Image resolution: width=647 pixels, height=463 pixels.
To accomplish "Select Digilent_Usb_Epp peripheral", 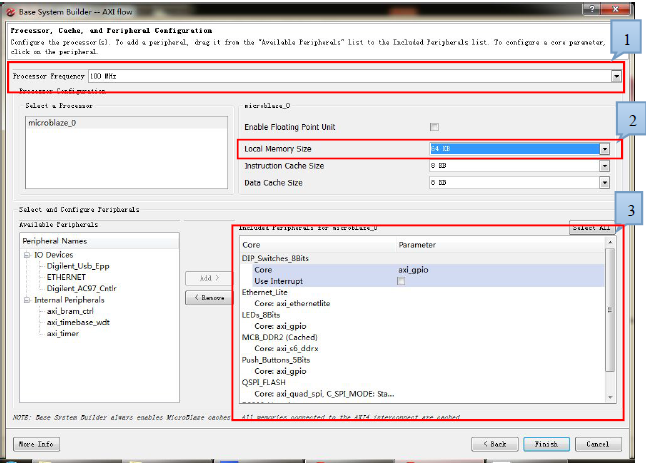I will pyautogui.click(x=79, y=267).
